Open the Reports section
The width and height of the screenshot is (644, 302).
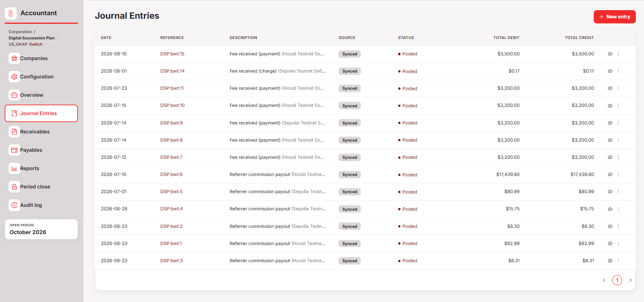(x=41, y=168)
